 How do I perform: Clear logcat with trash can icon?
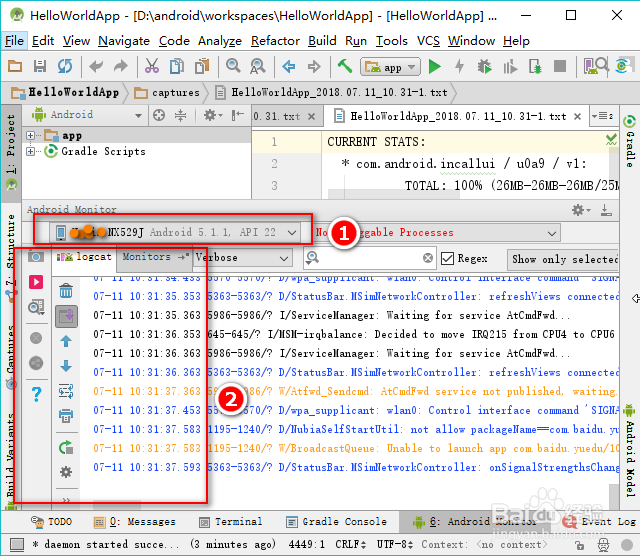point(66,291)
